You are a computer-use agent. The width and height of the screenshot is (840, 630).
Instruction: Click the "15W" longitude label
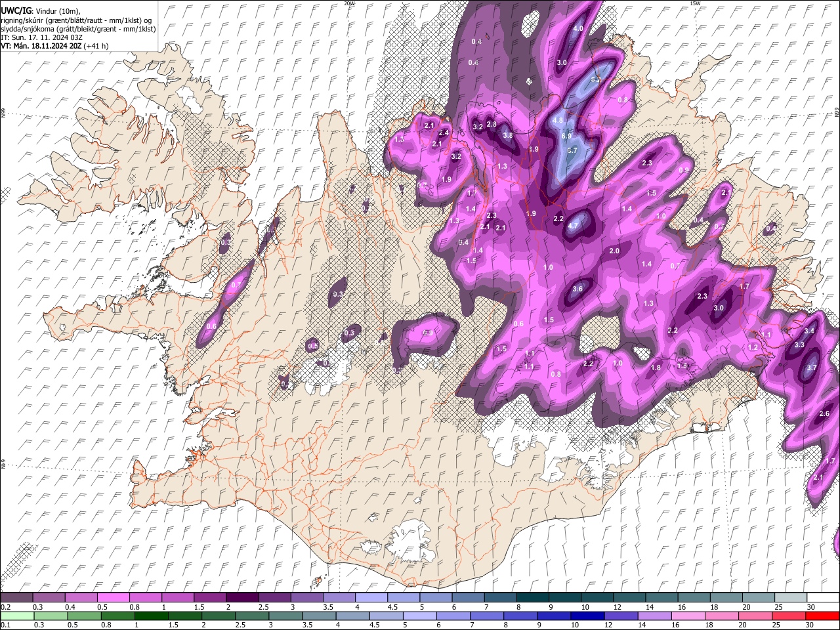tap(696, 3)
